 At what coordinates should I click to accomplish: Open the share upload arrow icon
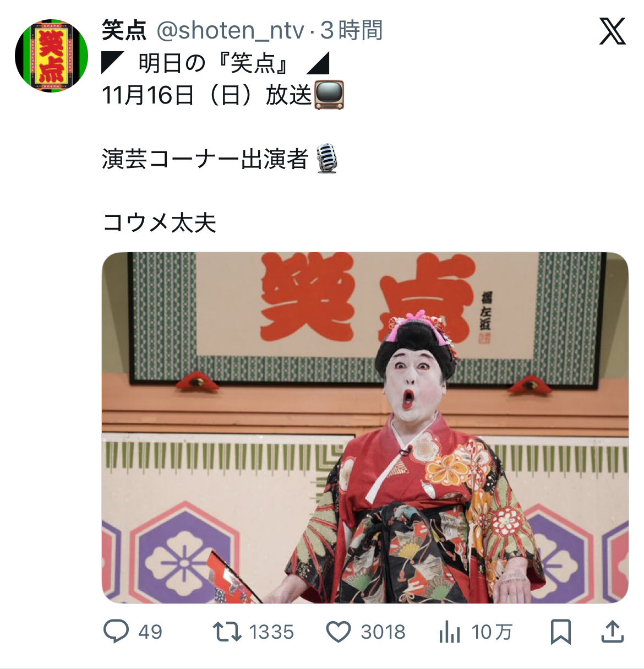click(x=612, y=632)
